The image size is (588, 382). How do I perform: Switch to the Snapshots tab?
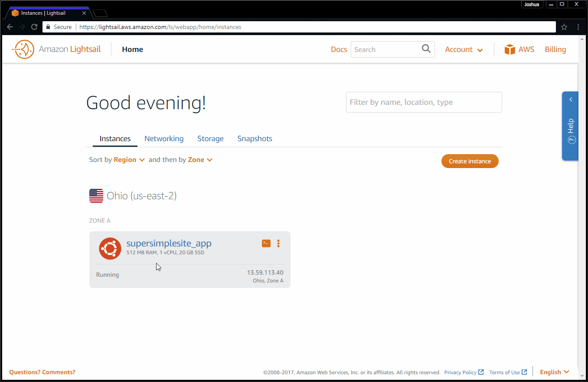255,139
